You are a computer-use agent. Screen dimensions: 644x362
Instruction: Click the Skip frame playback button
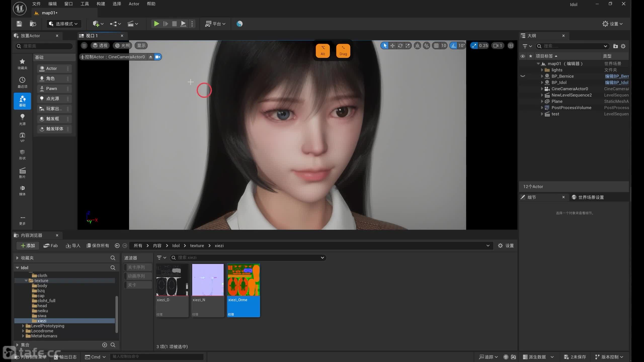[166, 24]
